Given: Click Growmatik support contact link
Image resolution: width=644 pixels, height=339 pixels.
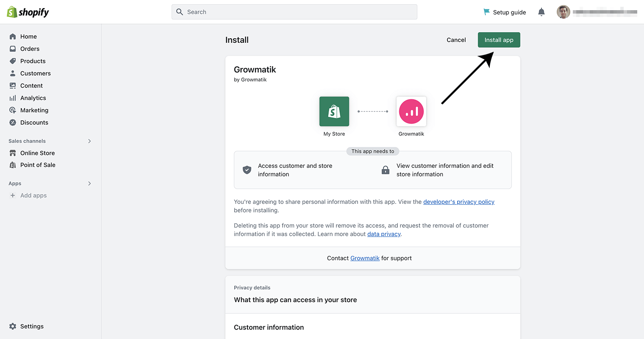Looking at the screenshot, I should (365, 258).
